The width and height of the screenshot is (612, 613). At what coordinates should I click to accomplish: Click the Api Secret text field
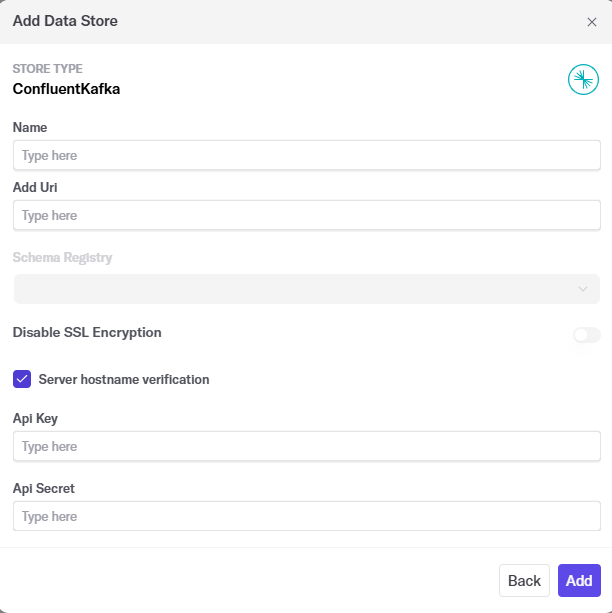(306, 516)
